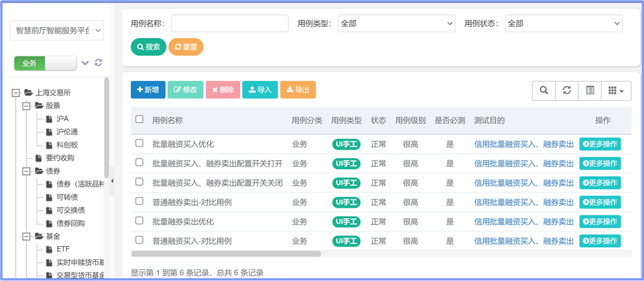Image resolution: width=644 pixels, height=281 pixels.
Task: Click the 导出 button
Action: 298,90
